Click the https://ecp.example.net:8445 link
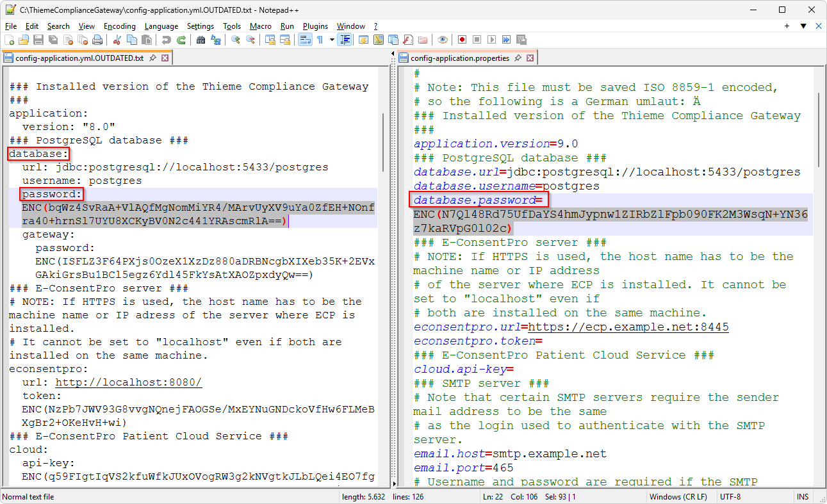 point(628,327)
